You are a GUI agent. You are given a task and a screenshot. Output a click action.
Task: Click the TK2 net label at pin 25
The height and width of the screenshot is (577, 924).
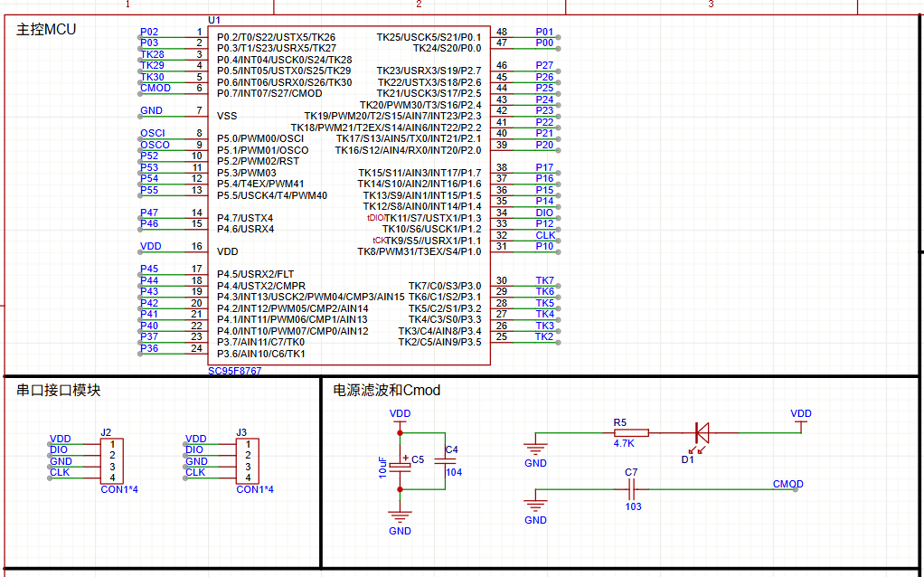click(x=544, y=337)
